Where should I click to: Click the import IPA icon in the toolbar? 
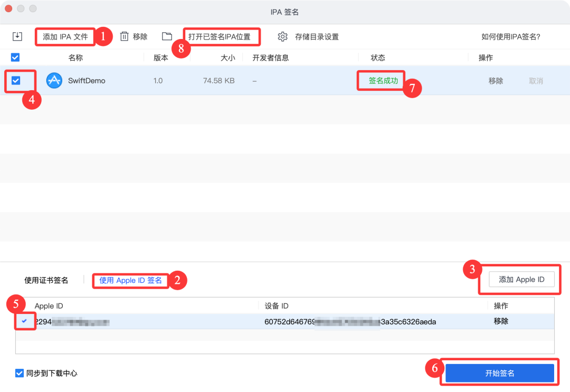(x=17, y=36)
